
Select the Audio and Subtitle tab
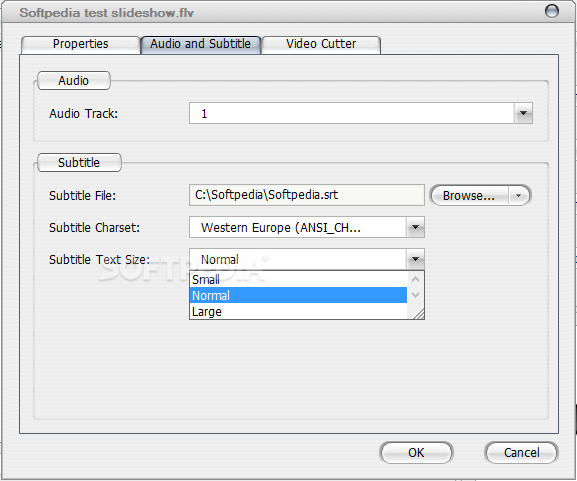[x=201, y=44]
